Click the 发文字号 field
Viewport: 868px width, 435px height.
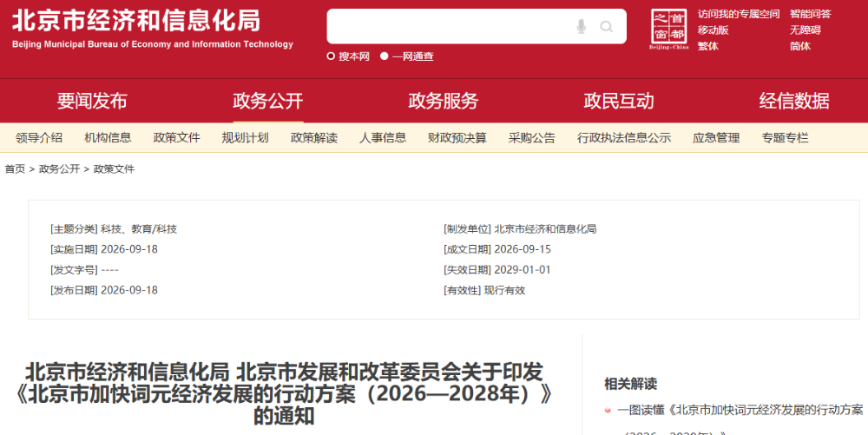[x=84, y=270]
